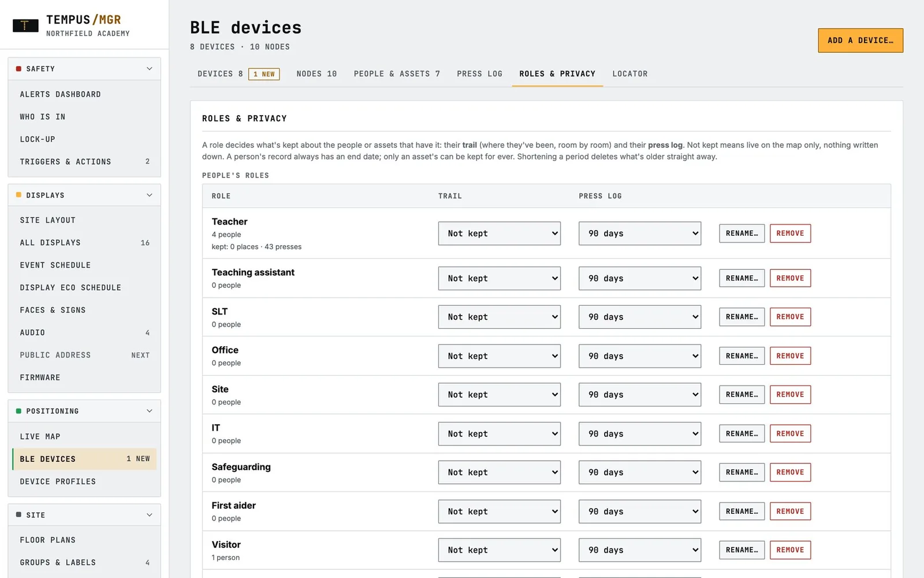Open IT press log dropdown

pos(640,433)
